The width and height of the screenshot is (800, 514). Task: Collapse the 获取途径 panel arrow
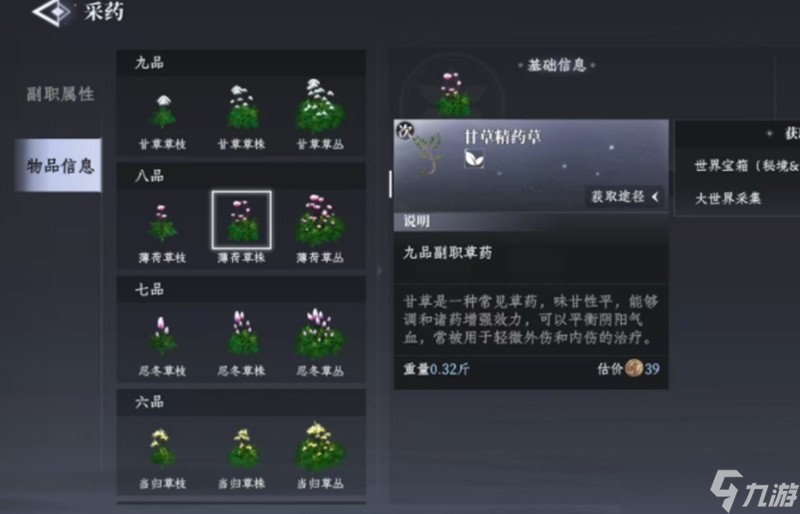point(655,197)
